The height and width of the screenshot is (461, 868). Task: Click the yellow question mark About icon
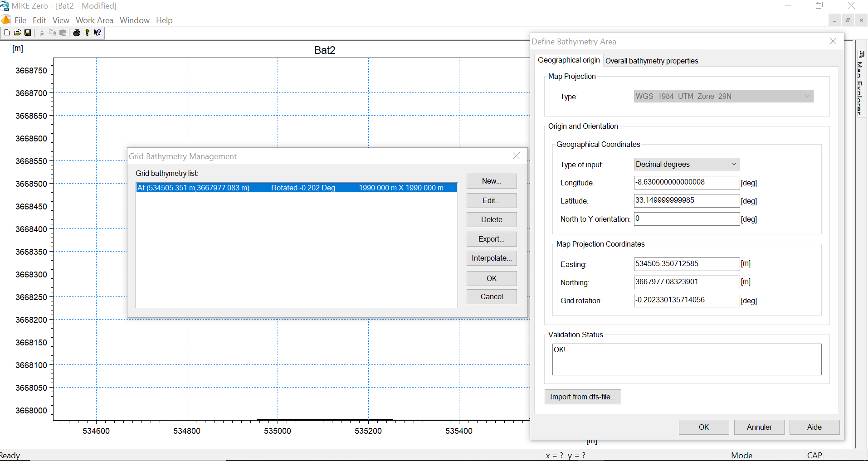coord(87,33)
